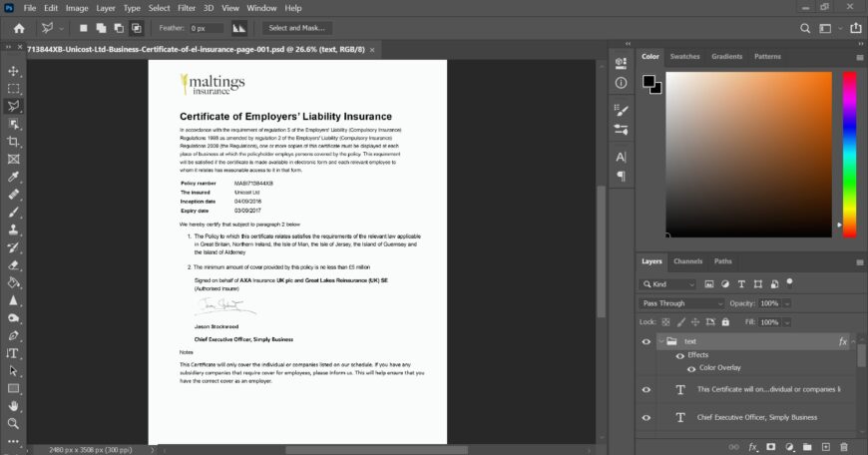Open the File menu

(x=30, y=8)
